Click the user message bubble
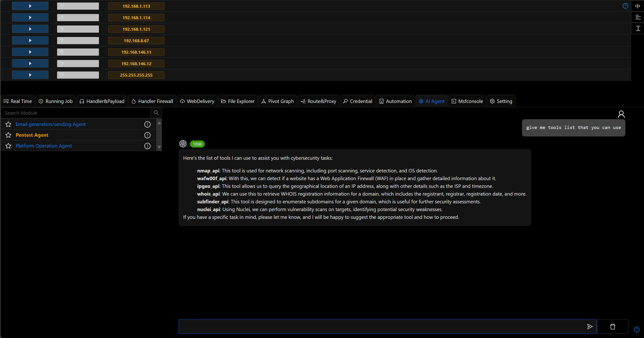 point(573,128)
